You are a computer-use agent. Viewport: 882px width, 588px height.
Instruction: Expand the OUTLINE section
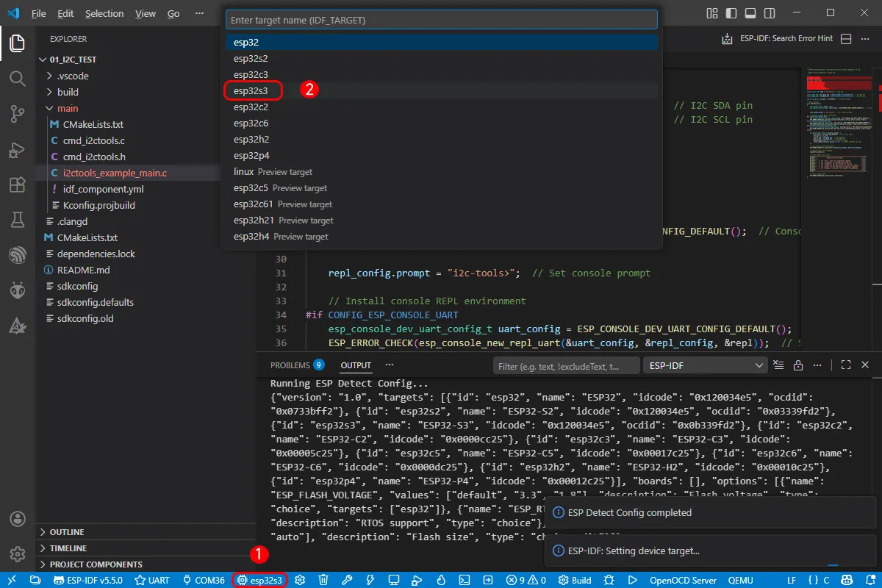tap(67, 532)
